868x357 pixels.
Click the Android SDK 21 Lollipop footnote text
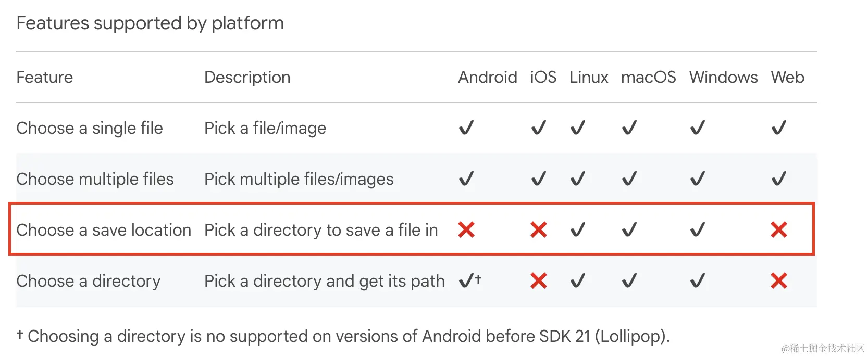tap(344, 336)
